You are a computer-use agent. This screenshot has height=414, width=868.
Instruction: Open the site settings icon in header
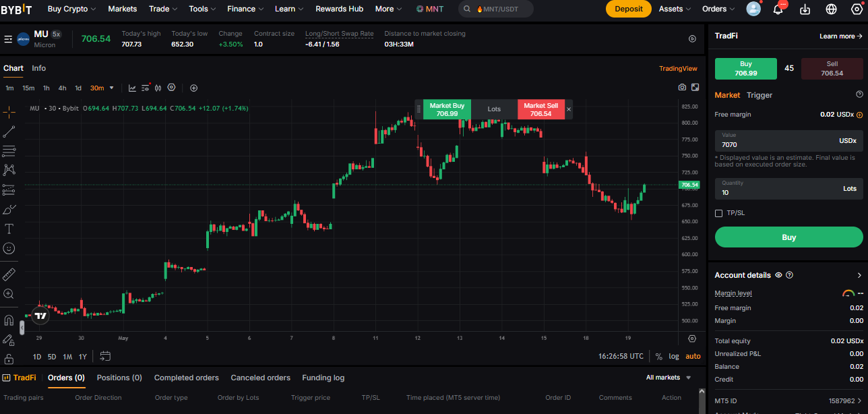click(857, 9)
